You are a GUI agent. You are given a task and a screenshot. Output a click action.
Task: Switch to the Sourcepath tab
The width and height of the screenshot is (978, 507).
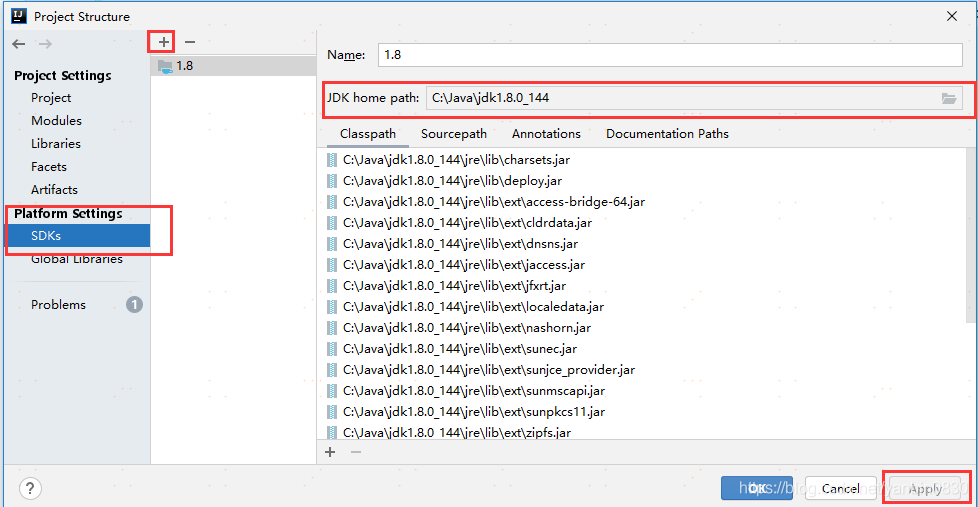tap(453, 133)
